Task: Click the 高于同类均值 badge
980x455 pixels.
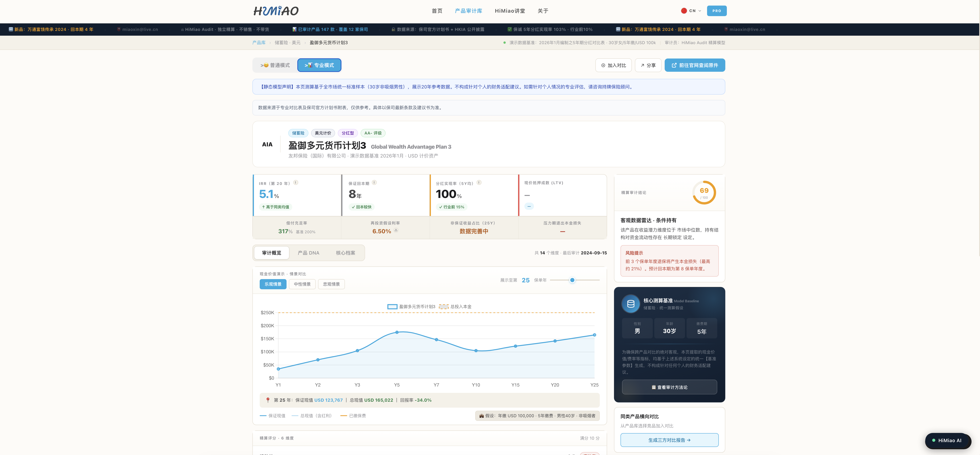Action: tap(275, 207)
